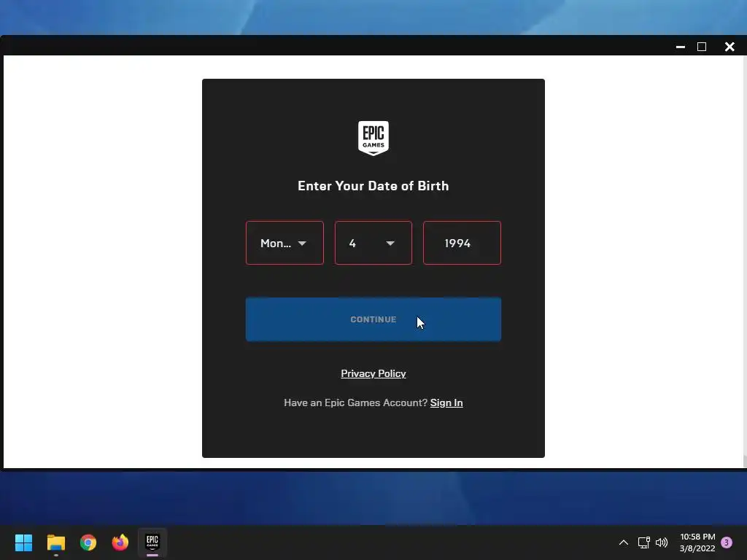
Task: Click Epic Games Launcher taskbar icon
Action: [152, 542]
